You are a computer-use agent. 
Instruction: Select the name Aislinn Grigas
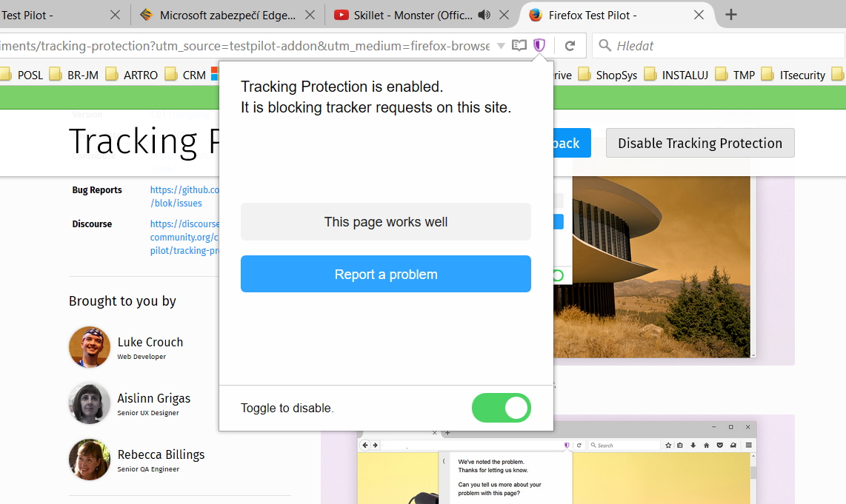point(154,398)
